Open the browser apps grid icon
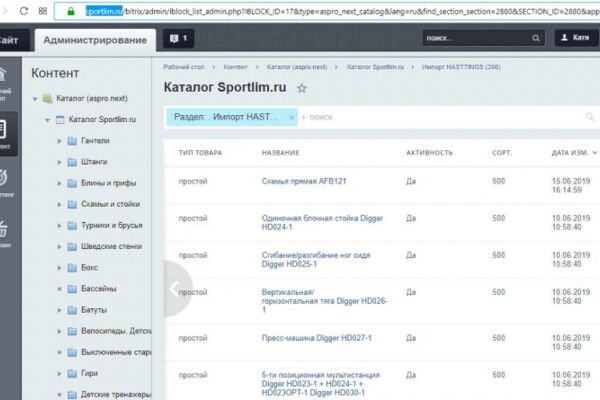600x400 pixels. click(x=43, y=11)
